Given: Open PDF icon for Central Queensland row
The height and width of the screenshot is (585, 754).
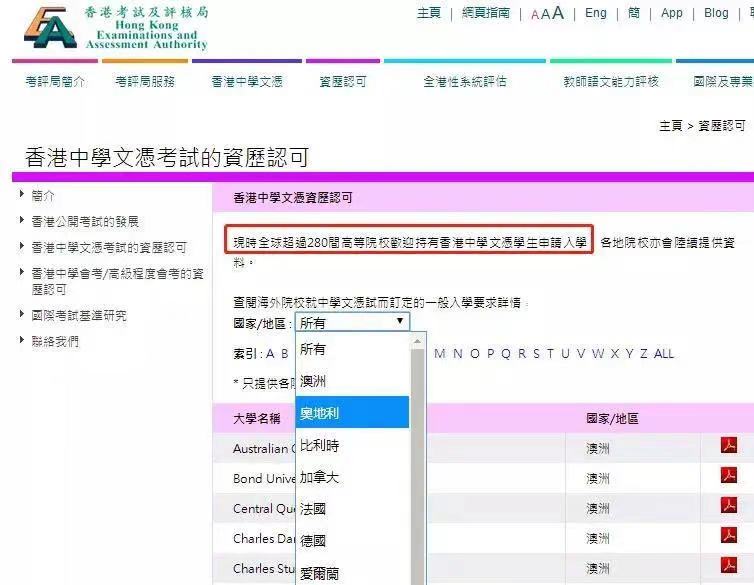Looking at the screenshot, I should click(x=729, y=507).
